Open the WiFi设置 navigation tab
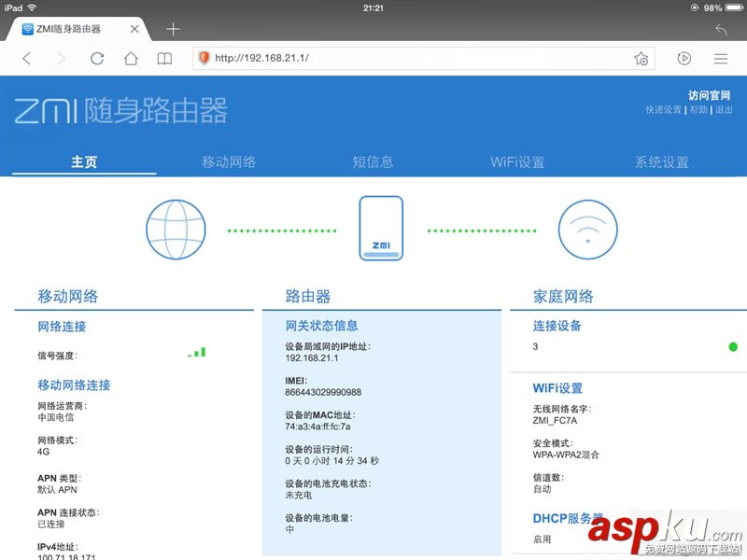 coord(518,161)
